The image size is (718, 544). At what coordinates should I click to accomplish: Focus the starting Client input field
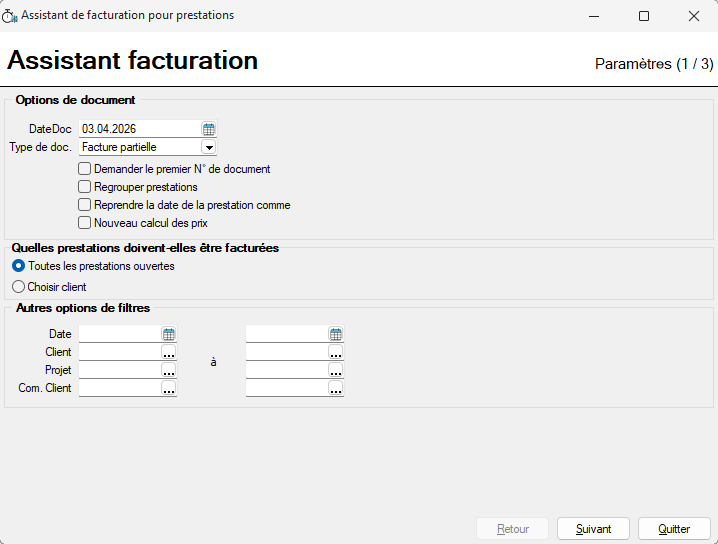point(119,352)
